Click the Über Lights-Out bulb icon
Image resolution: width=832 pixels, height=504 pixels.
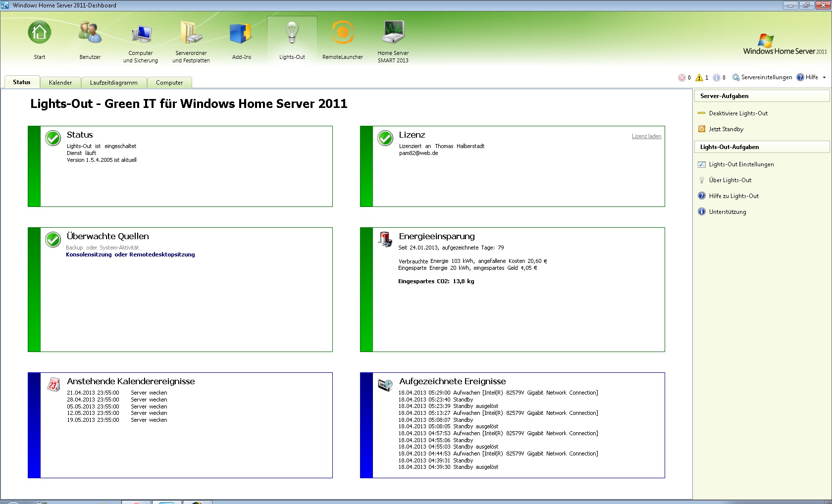pos(702,180)
